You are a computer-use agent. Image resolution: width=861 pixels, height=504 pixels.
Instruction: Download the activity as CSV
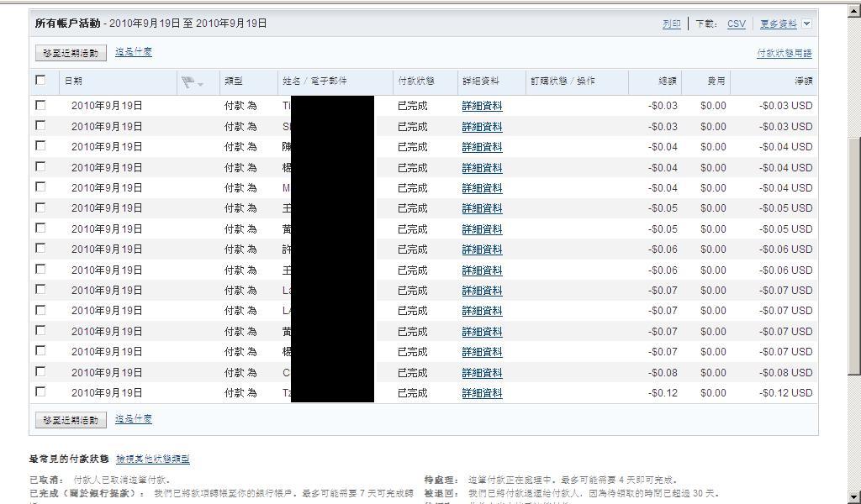coord(737,24)
